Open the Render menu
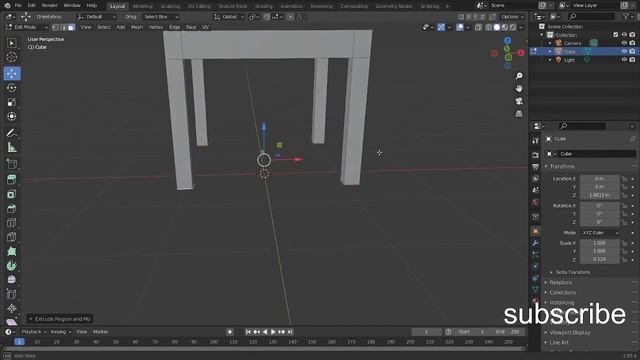Image resolution: width=640 pixels, height=360 pixels. [49, 6]
